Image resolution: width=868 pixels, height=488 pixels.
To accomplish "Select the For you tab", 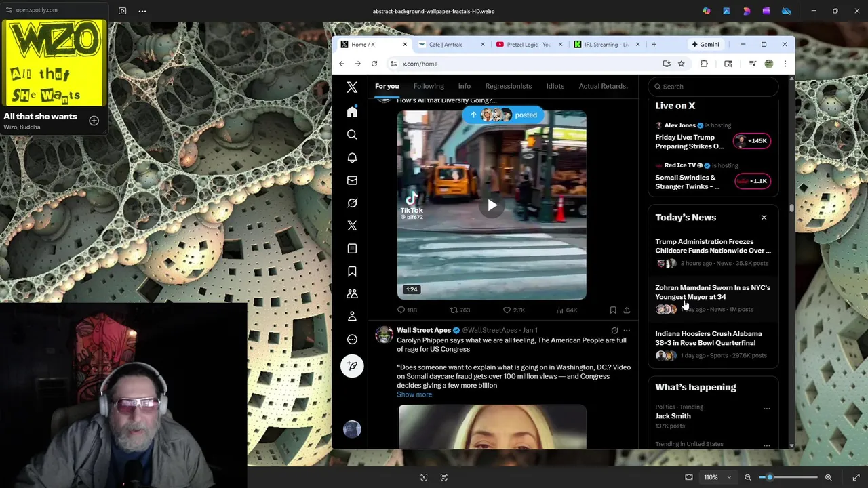I will point(387,86).
